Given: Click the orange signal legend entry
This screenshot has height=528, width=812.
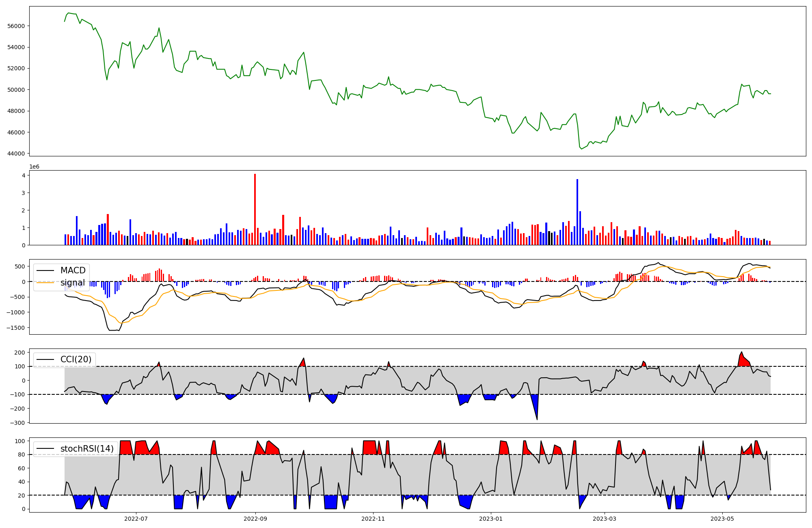Looking at the screenshot, I should [73, 283].
